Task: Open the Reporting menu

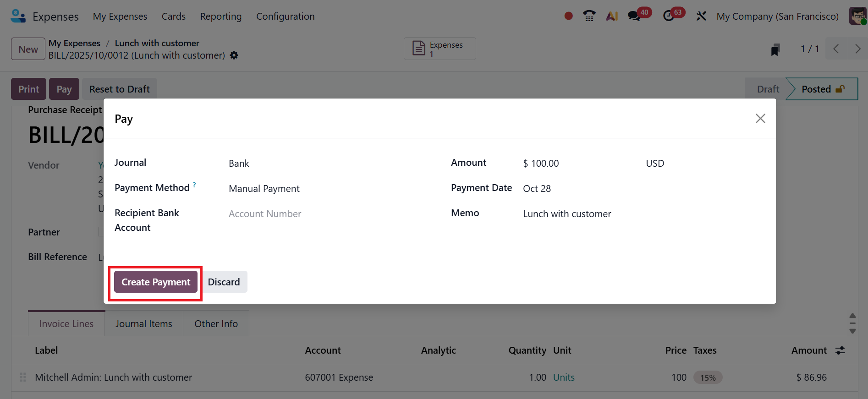Action: (x=220, y=16)
